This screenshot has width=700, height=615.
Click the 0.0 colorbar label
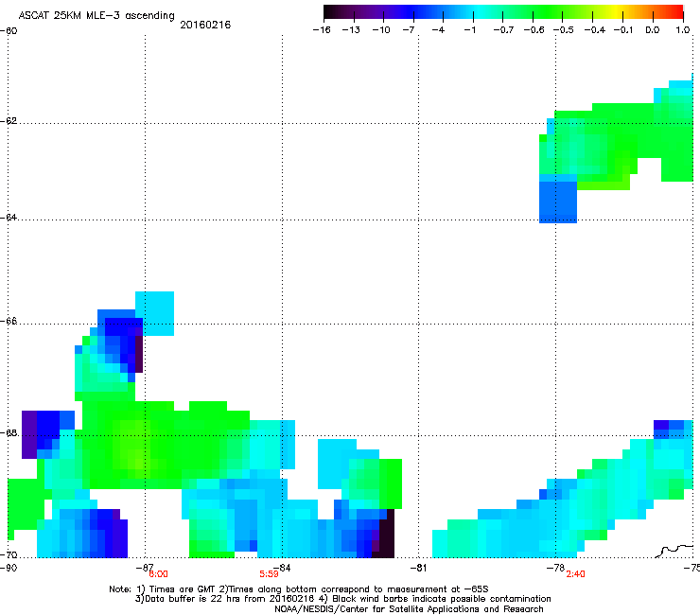(653, 30)
